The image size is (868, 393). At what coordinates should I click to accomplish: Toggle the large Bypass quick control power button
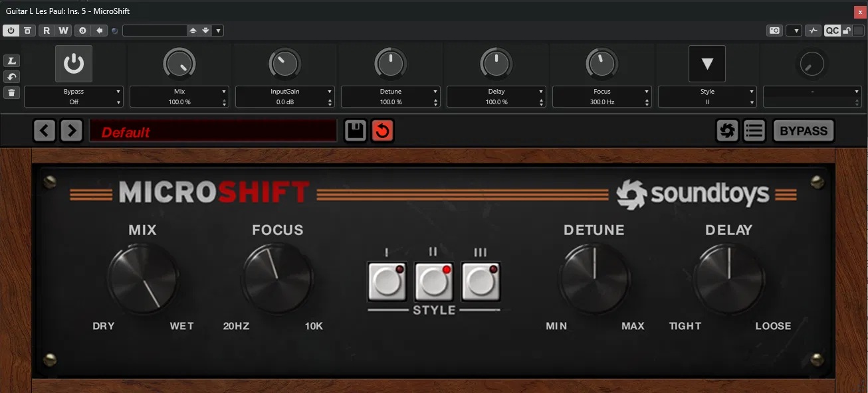point(74,64)
